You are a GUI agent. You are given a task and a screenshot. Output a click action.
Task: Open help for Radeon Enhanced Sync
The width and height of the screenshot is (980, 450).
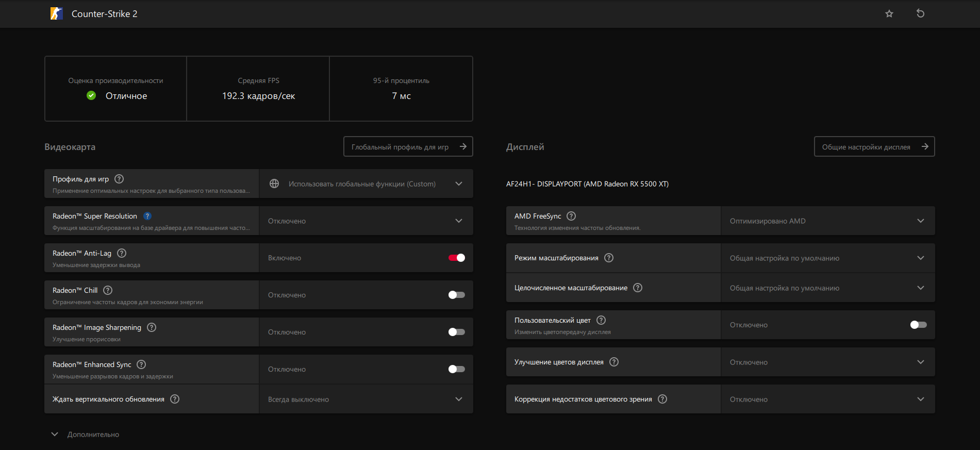click(x=141, y=364)
